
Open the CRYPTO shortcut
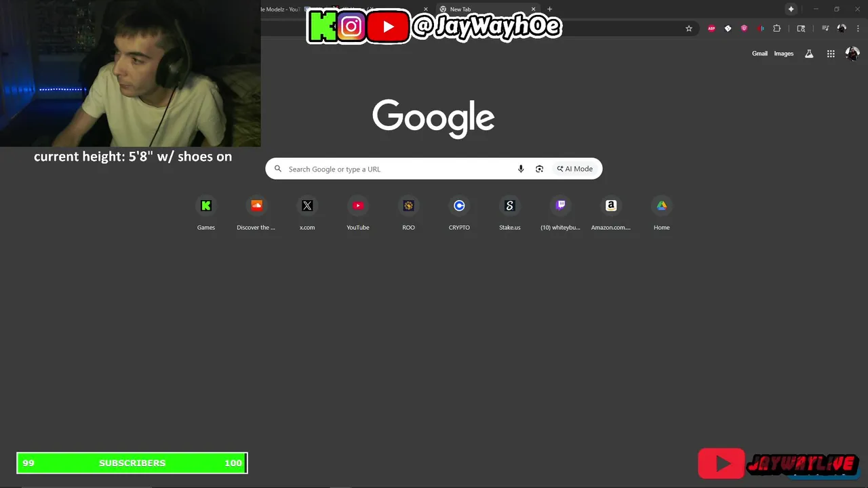pos(459,213)
